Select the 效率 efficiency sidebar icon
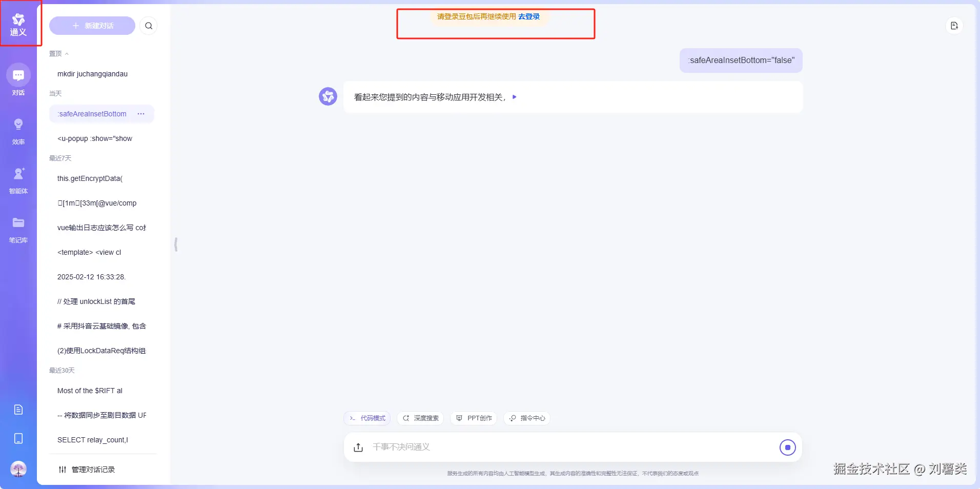The image size is (980, 489). [18, 130]
